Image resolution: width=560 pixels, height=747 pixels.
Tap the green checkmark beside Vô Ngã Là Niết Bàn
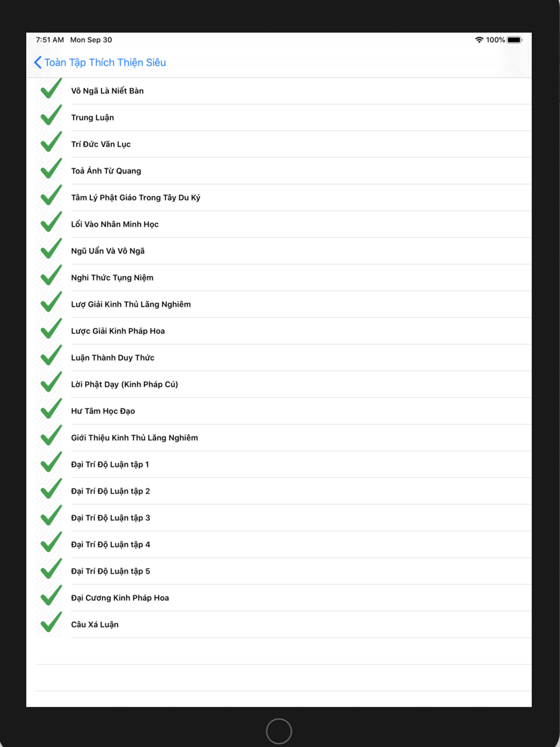coord(51,89)
